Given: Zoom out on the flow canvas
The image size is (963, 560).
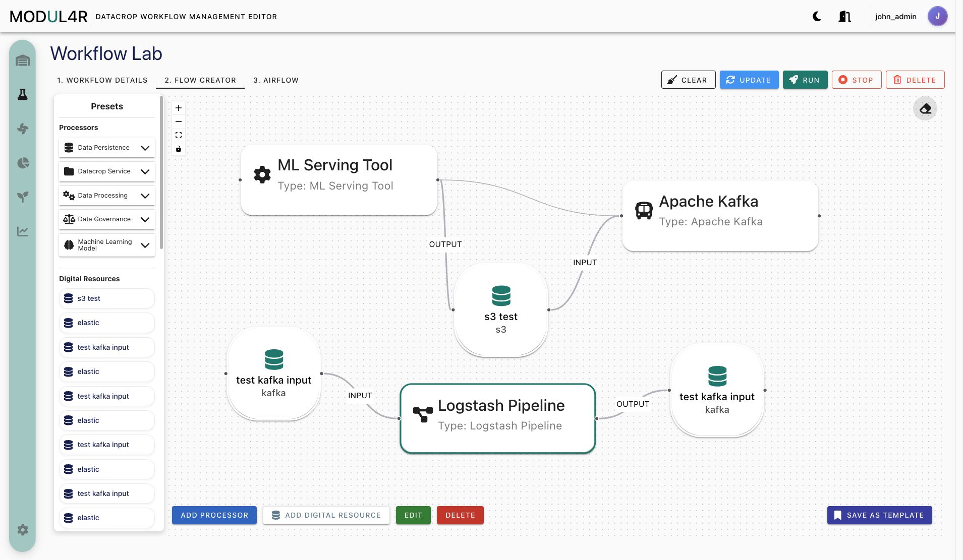Looking at the screenshot, I should point(179,121).
